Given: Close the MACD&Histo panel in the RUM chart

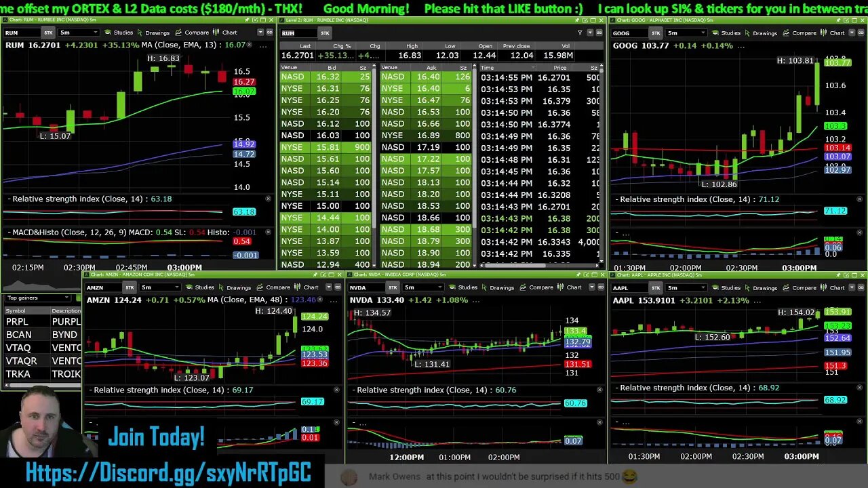Looking at the screenshot, I should [x=268, y=232].
